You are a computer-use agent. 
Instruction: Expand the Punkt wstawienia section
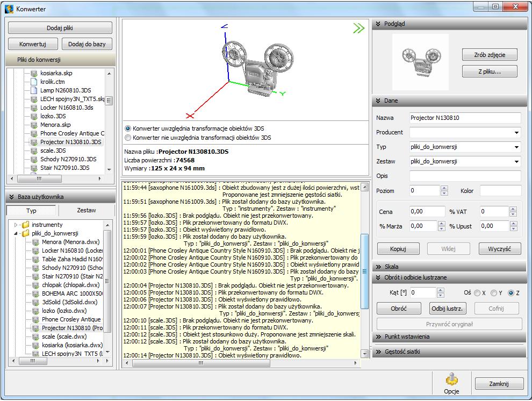(378, 336)
